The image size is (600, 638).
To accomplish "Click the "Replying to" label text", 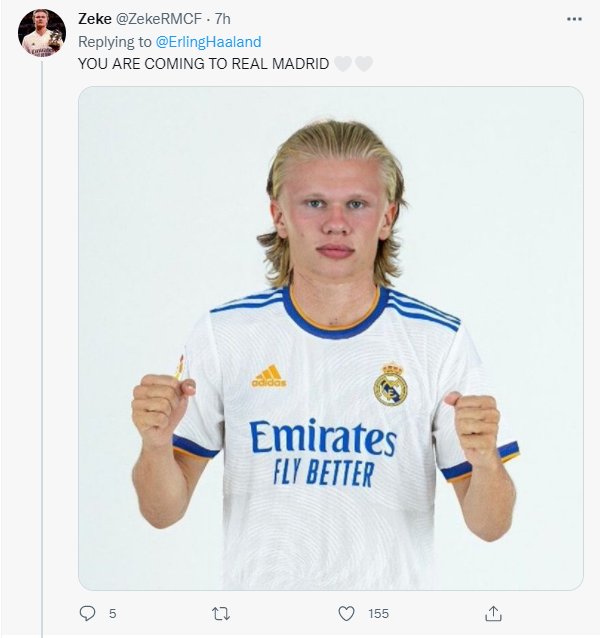I will click(115, 42).
